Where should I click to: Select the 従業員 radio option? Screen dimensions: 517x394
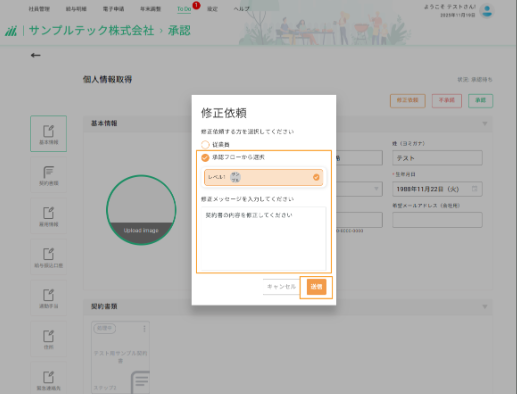pos(205,145)
